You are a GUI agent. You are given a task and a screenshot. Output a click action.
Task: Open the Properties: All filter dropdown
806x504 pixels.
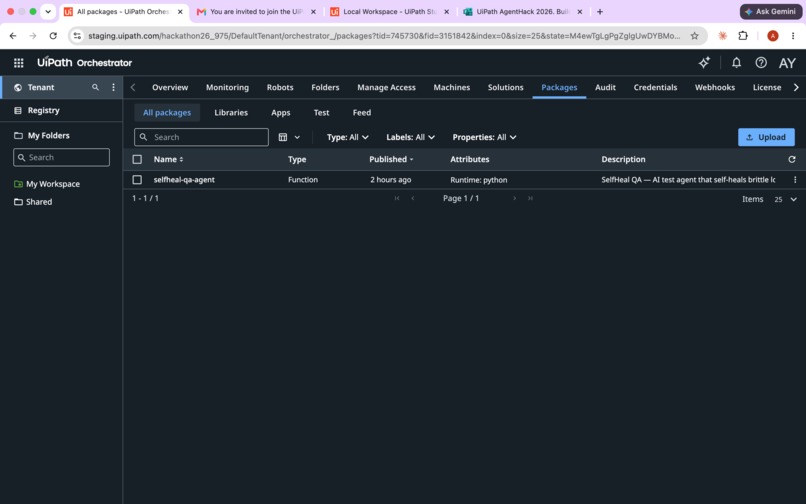[484, 137]
